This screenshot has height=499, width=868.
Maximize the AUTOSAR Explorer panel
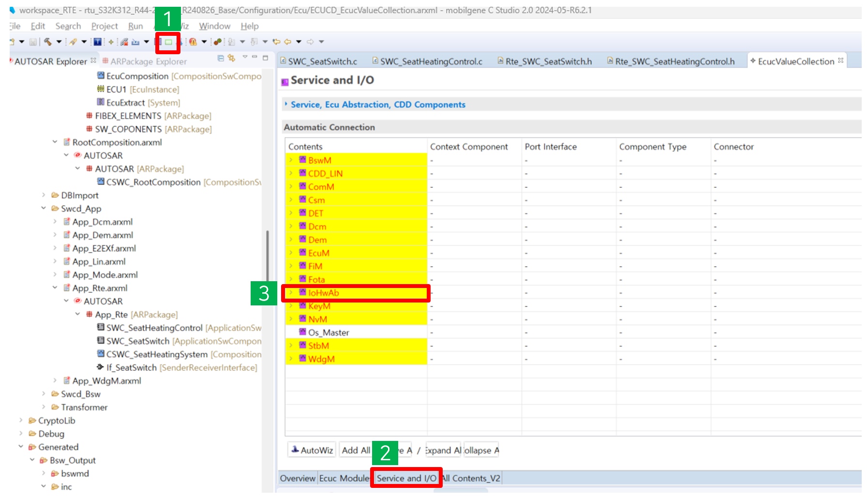click(265, 58)
